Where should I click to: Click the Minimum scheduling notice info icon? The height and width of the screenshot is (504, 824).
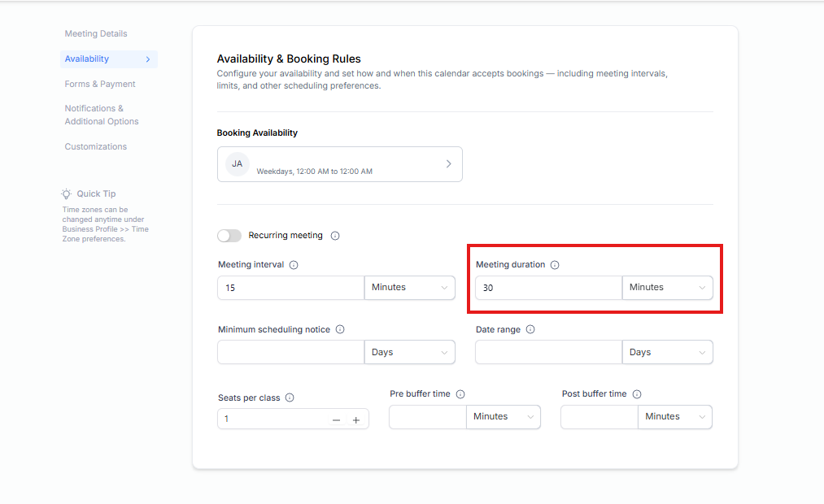click(340, 330)
